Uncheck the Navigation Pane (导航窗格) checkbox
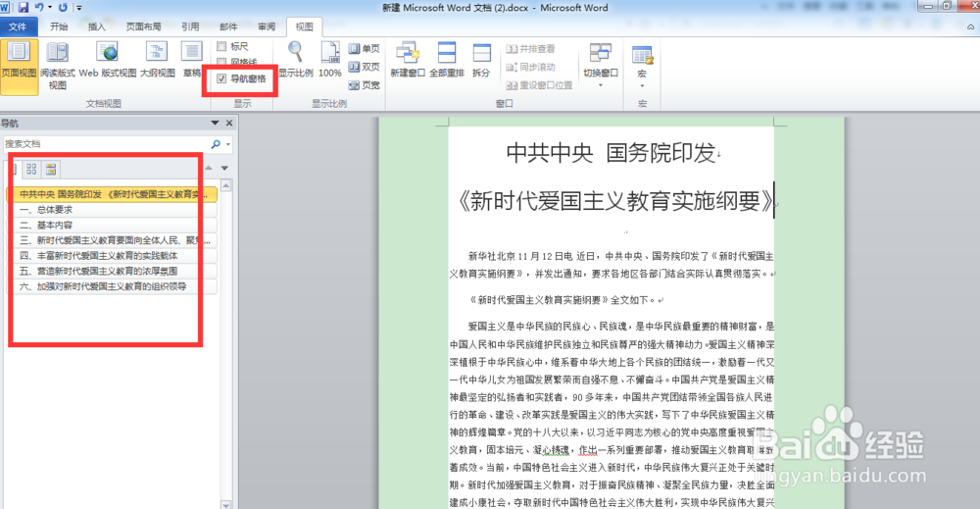Screen dimensions: 980x509 coord(221,78)
